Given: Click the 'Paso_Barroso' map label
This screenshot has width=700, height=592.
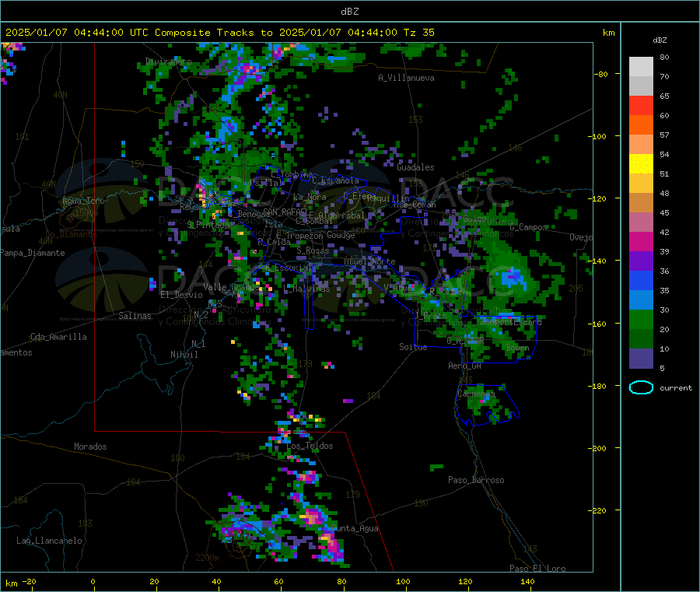Looking at the screenshot, I should (x=476, y=480).
